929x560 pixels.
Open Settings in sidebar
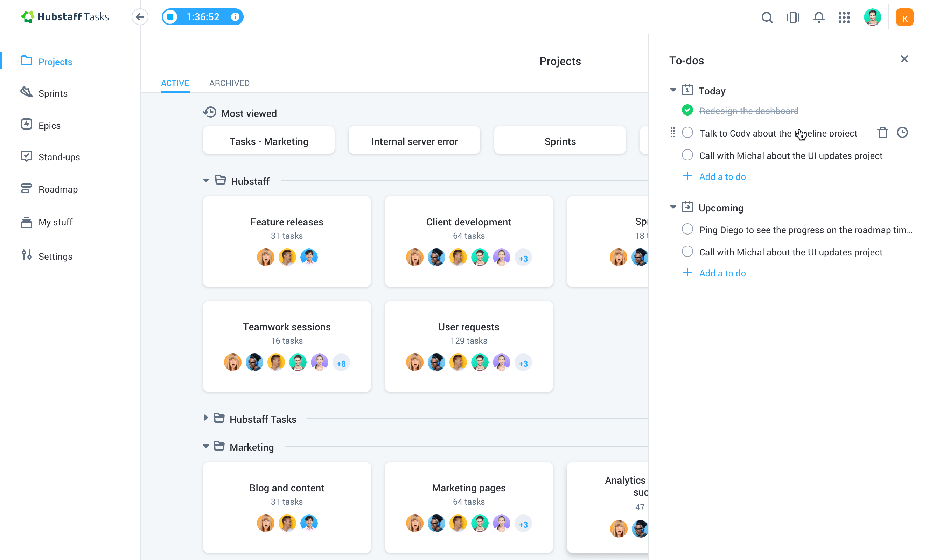47,256
